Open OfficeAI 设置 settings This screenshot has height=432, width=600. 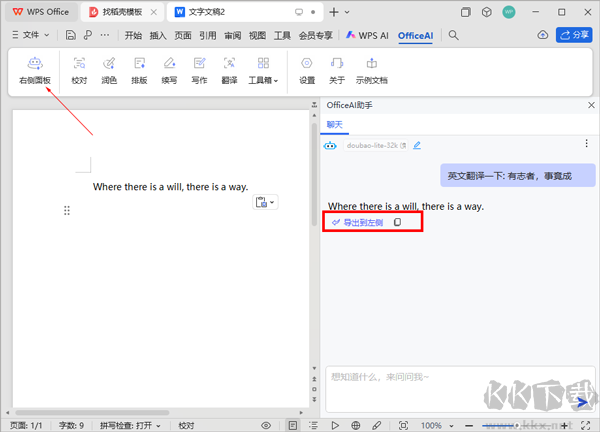[x=307, y=70]
